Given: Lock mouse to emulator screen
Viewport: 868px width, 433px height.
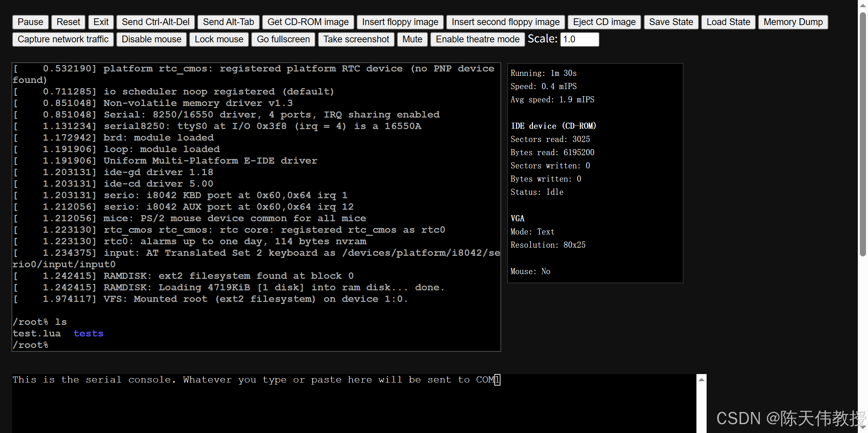Looking at the screenshot, I should (219, 39).
